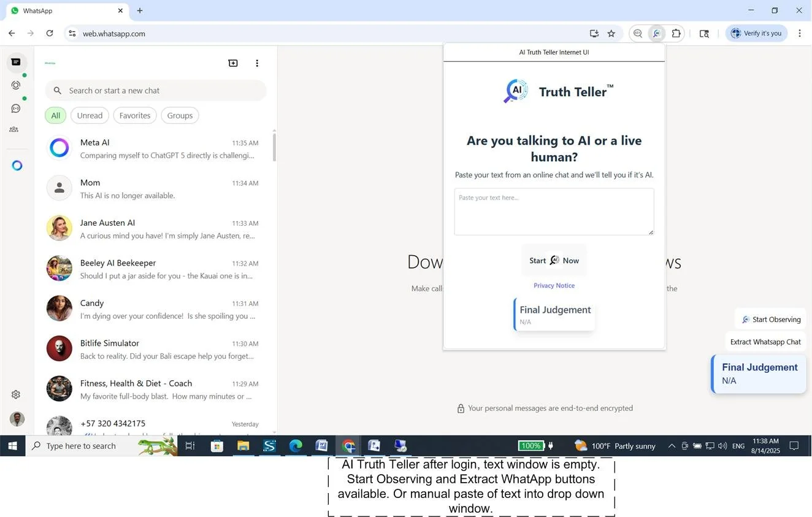Open Word from the taskbar

(x=322, y=446)
